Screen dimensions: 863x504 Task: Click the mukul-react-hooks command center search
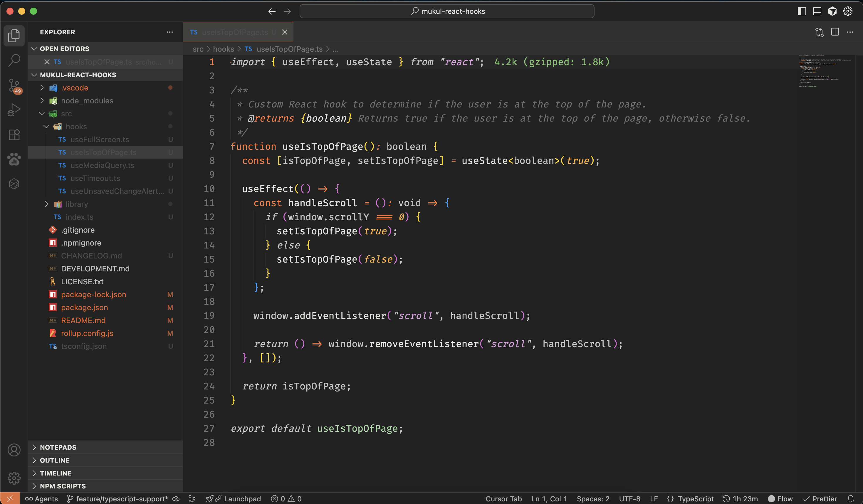point(446,11)
